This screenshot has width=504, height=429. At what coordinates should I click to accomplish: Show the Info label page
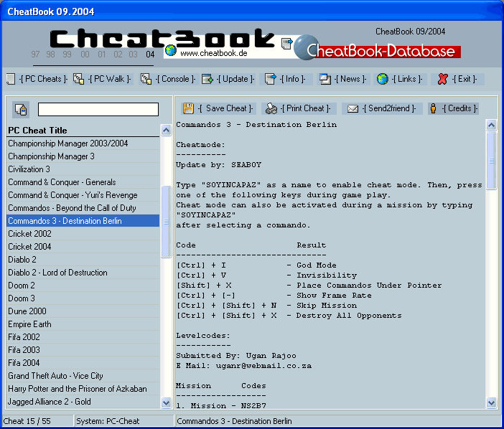tap(292, 79)
